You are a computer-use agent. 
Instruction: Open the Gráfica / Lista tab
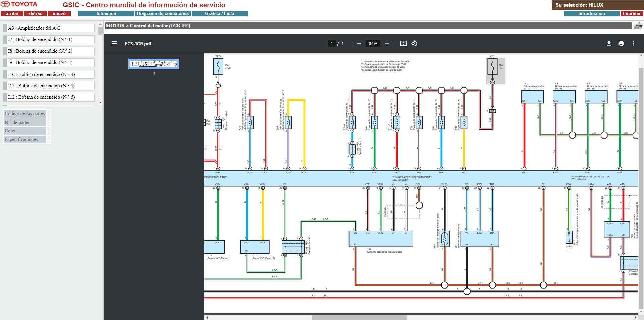tap(220, 14)
